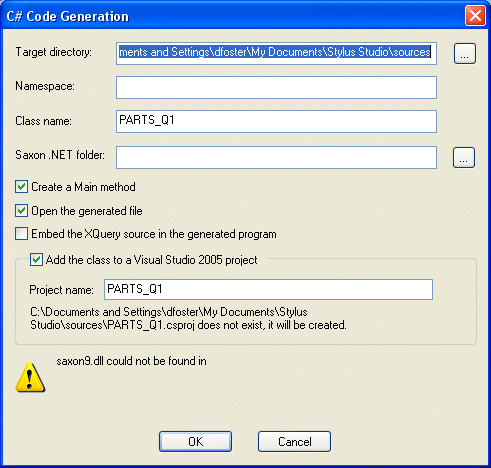Focus the Target directory text field
The image size is (491, 468).
click(x=276, y=53)
